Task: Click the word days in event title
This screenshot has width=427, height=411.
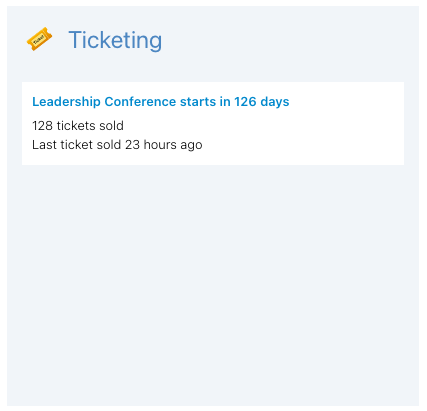Action: (x=275, y=102)
